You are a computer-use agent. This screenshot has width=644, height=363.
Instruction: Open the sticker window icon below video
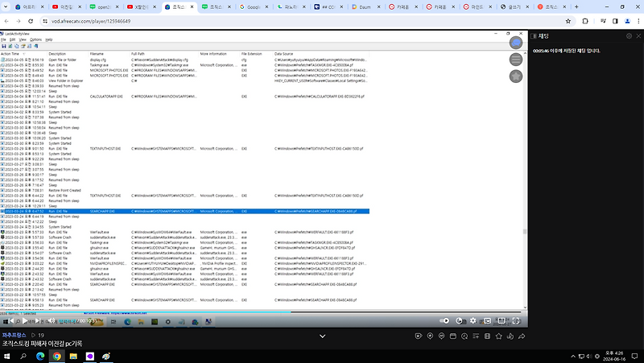[x=453, y=336]
